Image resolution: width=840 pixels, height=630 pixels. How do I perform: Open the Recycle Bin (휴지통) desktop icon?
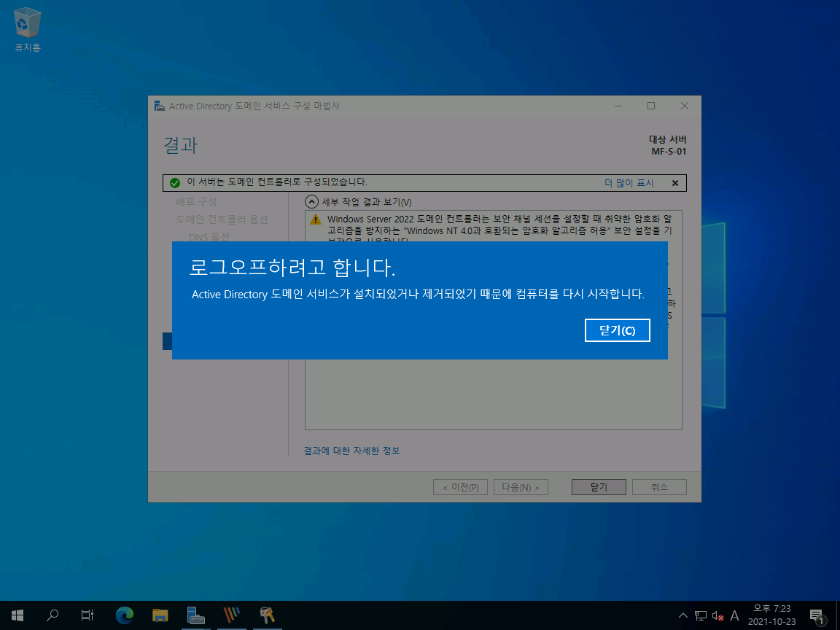[27, 29]
